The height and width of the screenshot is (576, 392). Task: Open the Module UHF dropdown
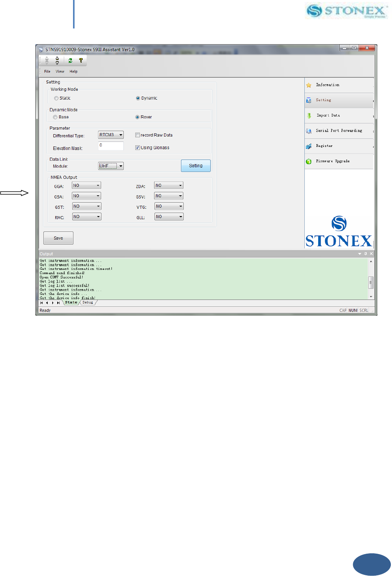(111, 166)
